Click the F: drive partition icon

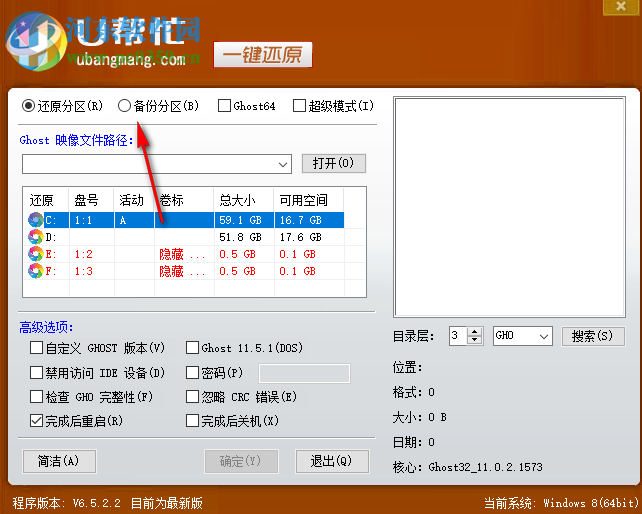(x=36, y=271)
